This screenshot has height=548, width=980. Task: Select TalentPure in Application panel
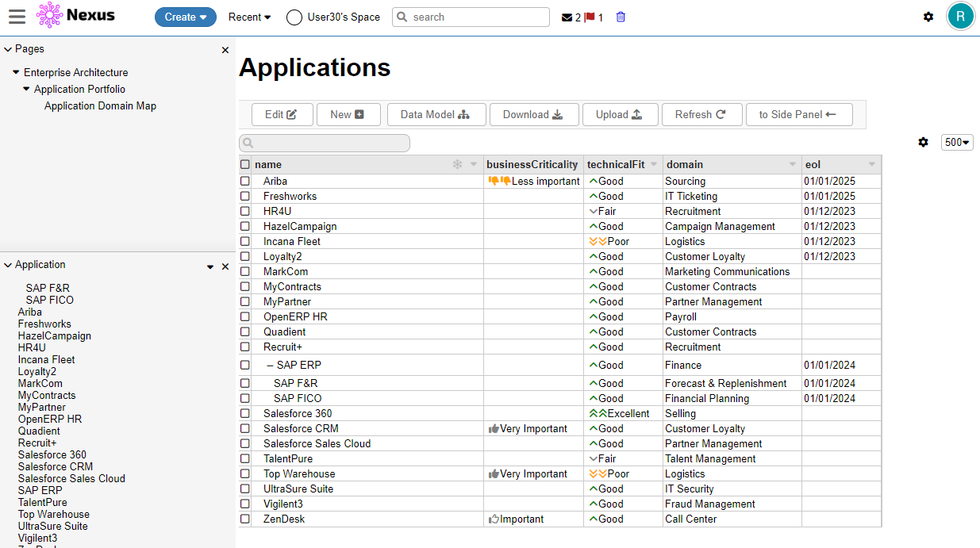(43, 502)
